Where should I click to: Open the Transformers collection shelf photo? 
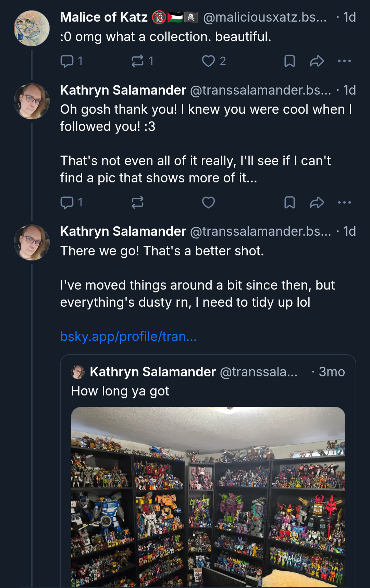click(208, 497)
